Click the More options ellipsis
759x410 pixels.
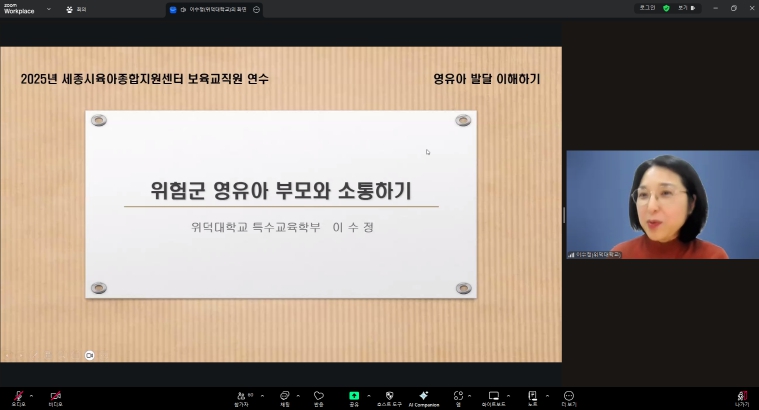click(x=568, y=396)
